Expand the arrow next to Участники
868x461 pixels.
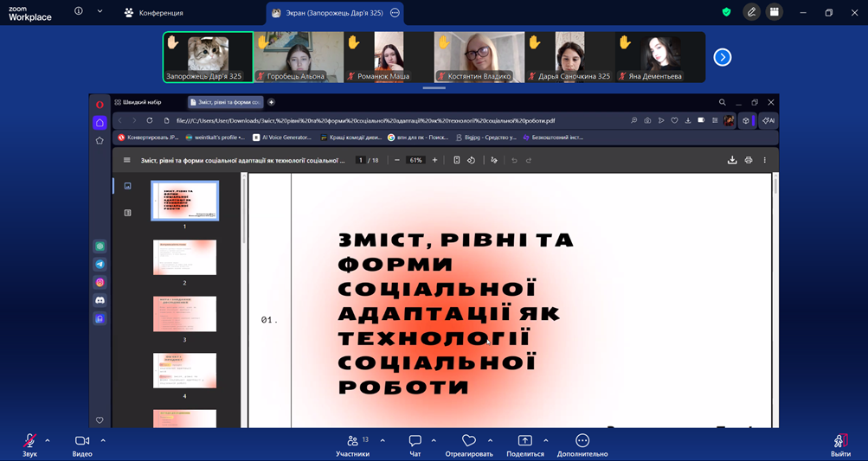(383, 440)
